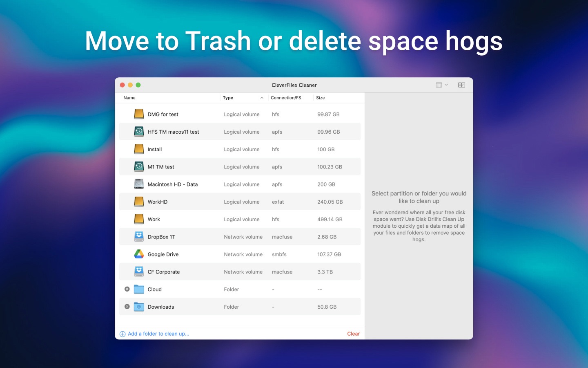Click 'Logical volume' type in WorkHD row
The image size is (588, 368).
[242, 202]
